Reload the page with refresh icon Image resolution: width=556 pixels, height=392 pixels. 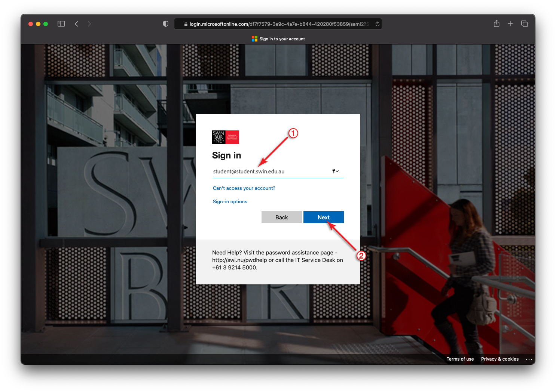[377, 24]
